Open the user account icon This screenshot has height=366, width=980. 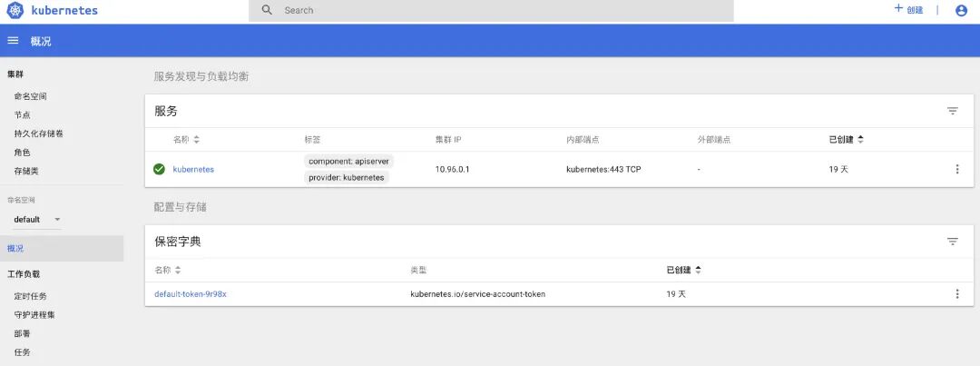961,11
